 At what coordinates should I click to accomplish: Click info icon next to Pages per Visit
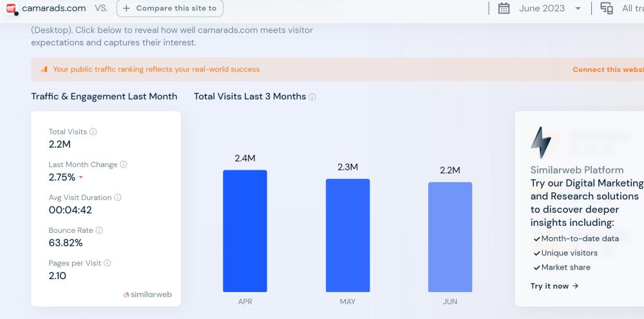pyautogui.click(x=108, y=263)
